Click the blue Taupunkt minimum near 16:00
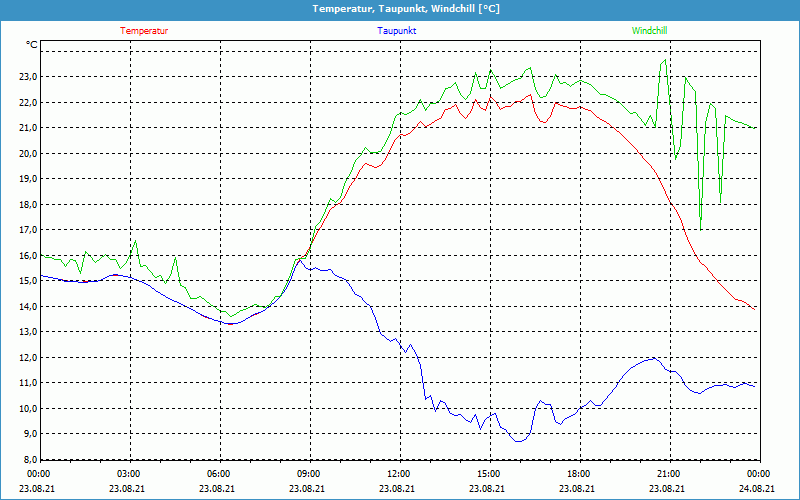 (x=518, y=441)
